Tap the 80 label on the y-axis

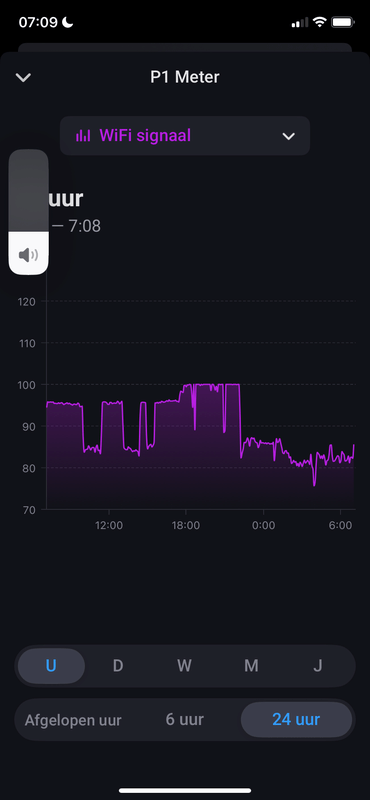(x=29, y=468)
